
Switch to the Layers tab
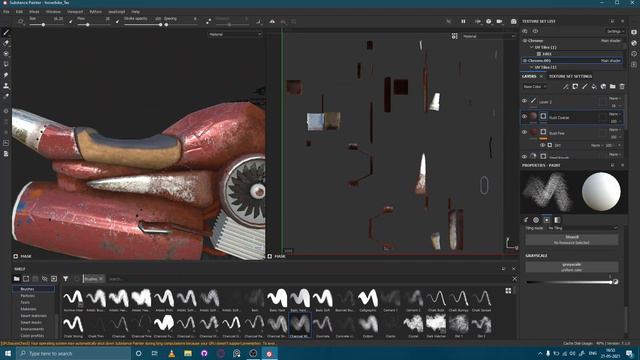(x=529, y=76)
